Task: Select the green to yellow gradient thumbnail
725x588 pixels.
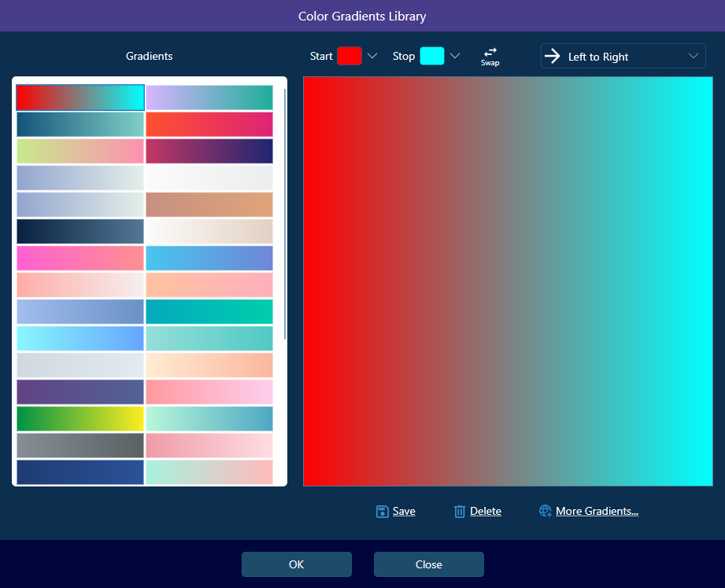Action: [x=80, y=419]
